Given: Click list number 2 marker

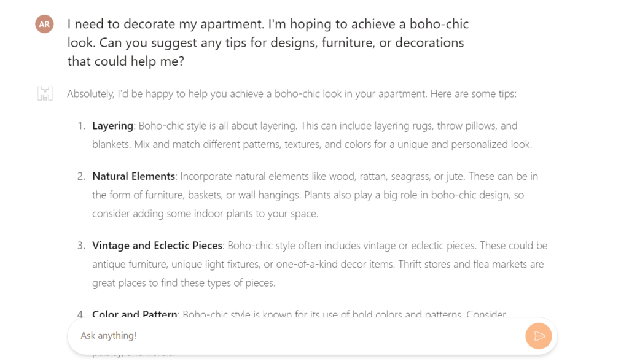Looking at the screenshot, I should (81, 176).
